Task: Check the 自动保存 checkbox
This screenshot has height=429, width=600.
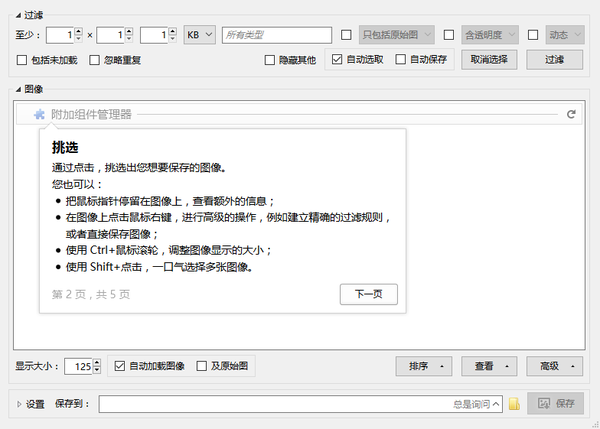Action: point(400,59)
